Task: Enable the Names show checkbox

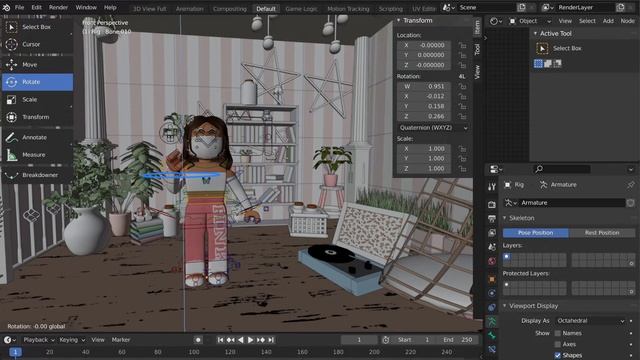Action: [558, 333]
